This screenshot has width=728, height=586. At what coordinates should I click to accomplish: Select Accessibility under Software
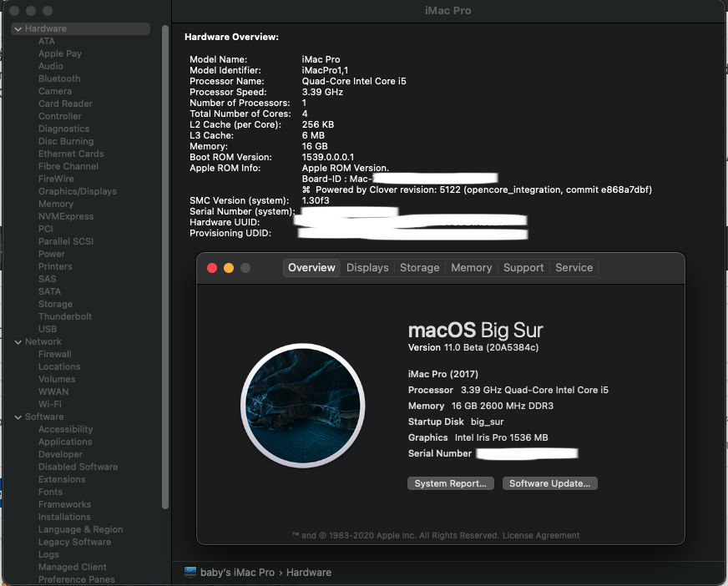[x=65, y=430]
